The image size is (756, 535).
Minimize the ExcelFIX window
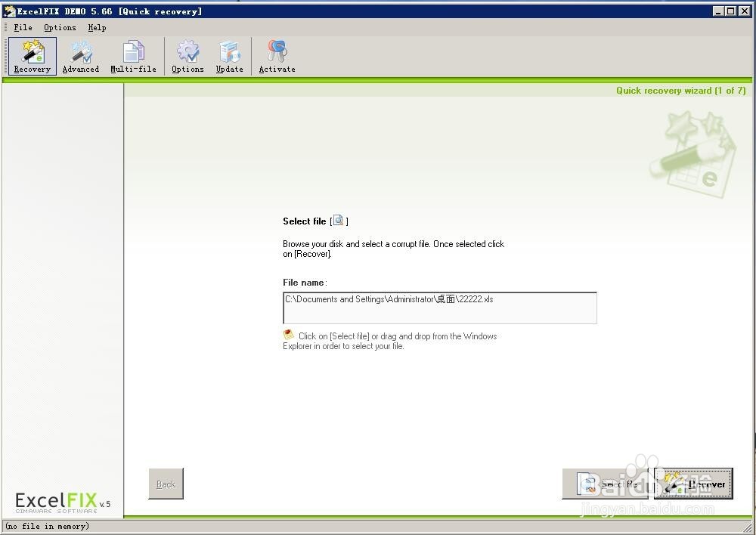click(x=719, y=11)
